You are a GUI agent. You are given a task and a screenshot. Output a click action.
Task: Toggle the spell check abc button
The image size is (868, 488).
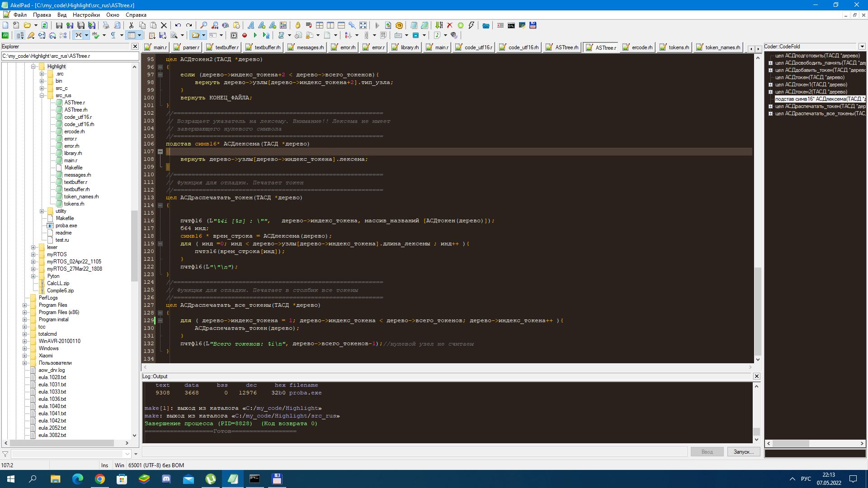[95, 35]
